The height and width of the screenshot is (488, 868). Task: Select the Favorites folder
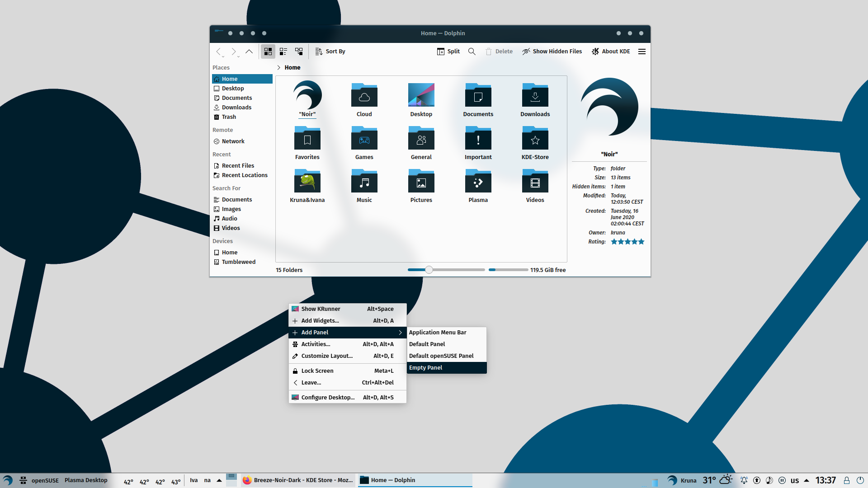tap(307, 139)
